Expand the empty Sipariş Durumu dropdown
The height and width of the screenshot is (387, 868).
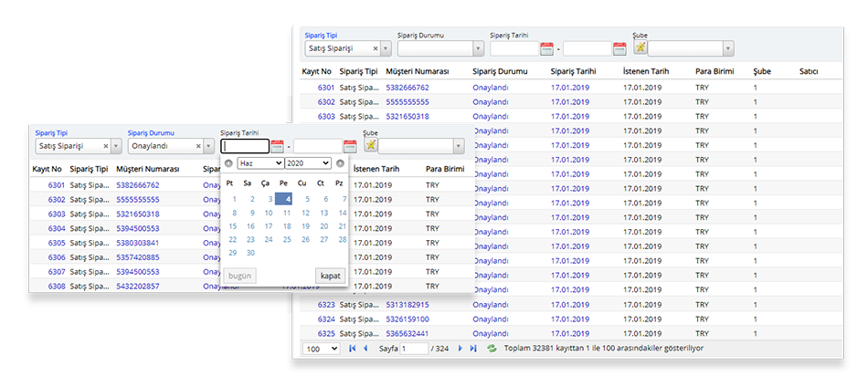478,48
